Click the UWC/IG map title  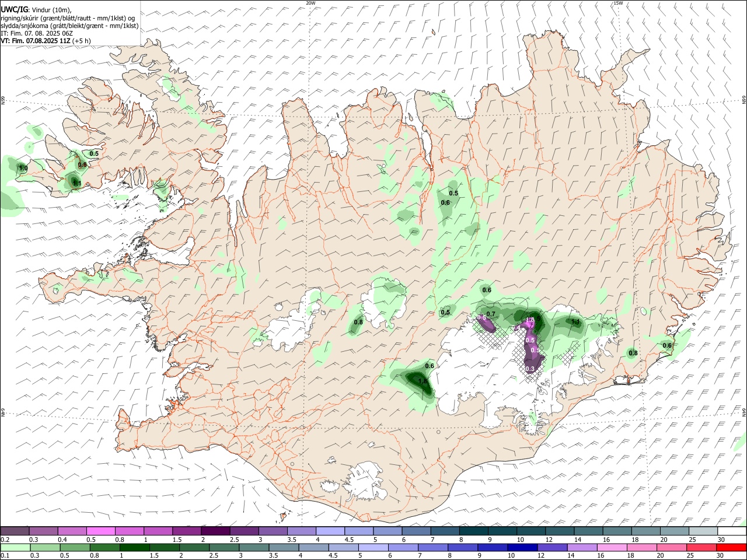coord(14,9)
